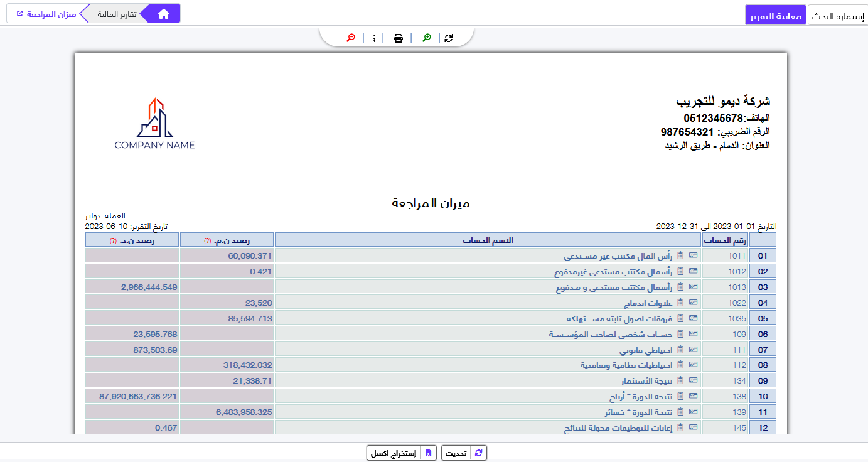Image resolution: width=868 pixels, height=462 pixels.
Task: Open the three-dot options menu in toolbar
Action: coord(374,38)
